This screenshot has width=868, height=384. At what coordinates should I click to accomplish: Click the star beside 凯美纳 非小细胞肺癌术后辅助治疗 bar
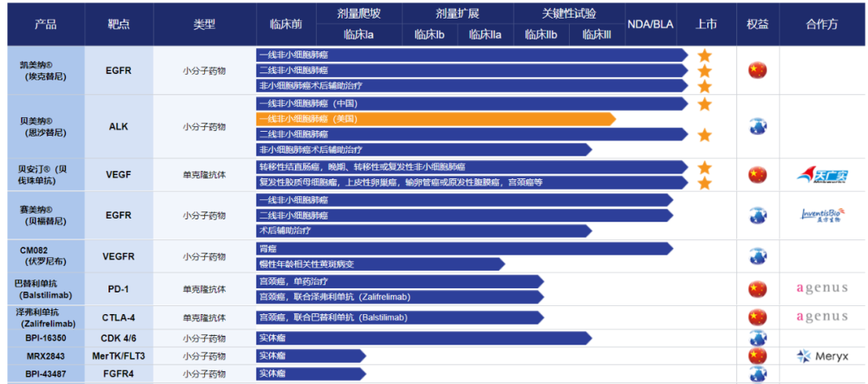704,86
